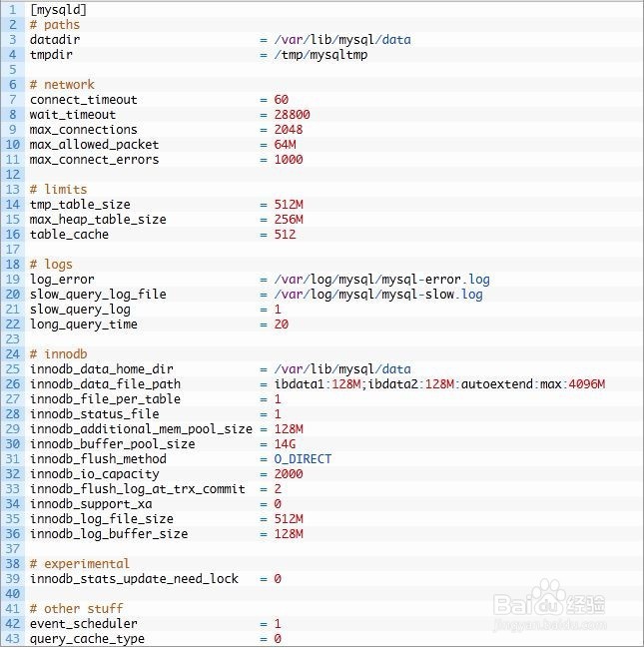Click max_connections value 2048

(x=289, y=130)
